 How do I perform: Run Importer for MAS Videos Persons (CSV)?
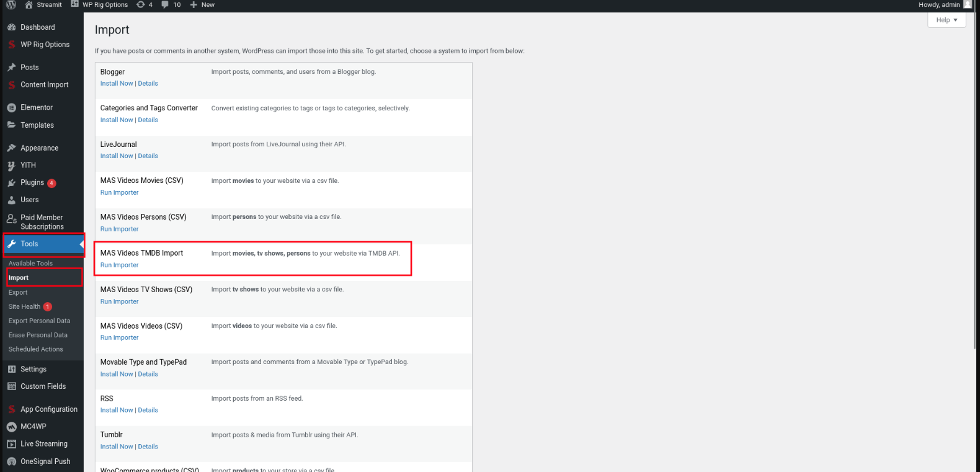120,229
